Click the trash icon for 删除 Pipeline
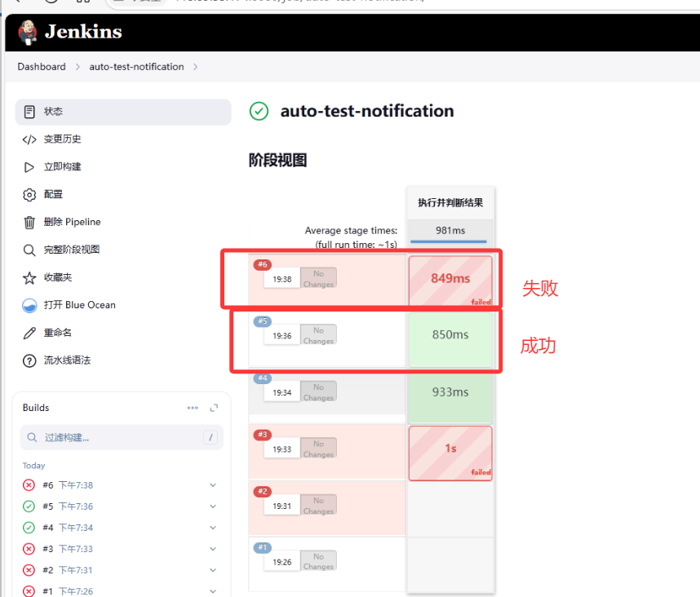 click(29, 222)
